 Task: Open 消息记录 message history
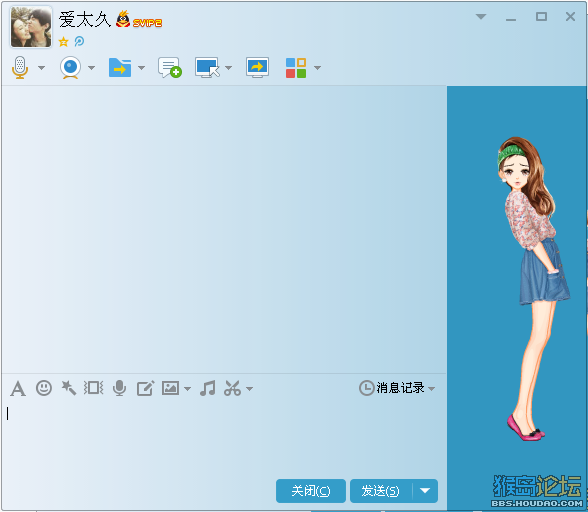392,388
